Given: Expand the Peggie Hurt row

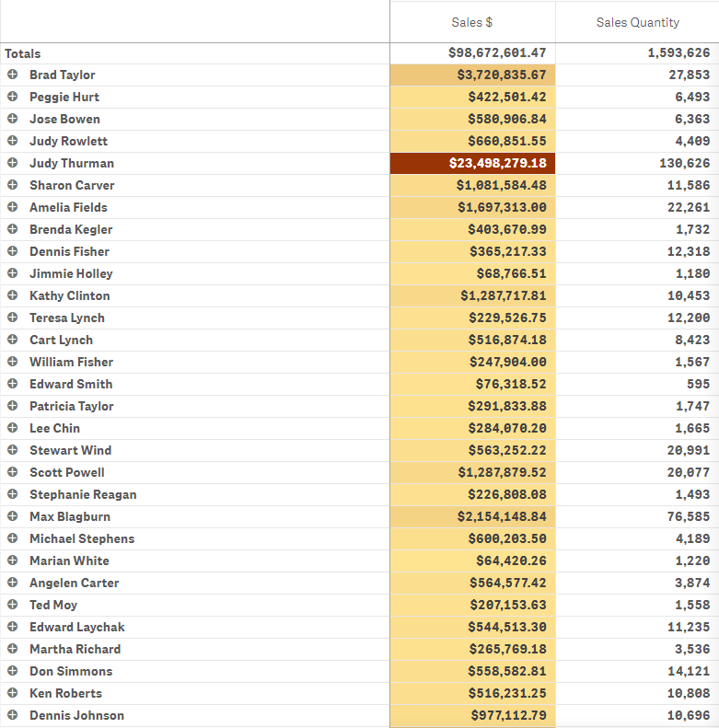Looking at the screenshot, I should 13,97.
